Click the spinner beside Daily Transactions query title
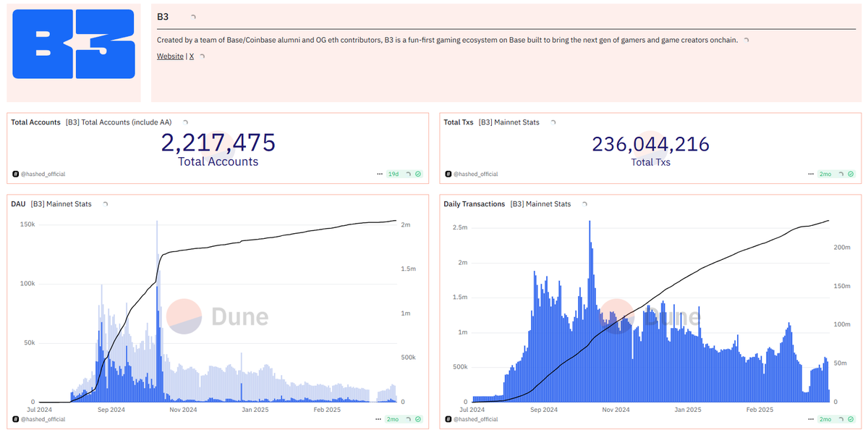The width and height of the screenshot is (868, 438). click(584, 204)
